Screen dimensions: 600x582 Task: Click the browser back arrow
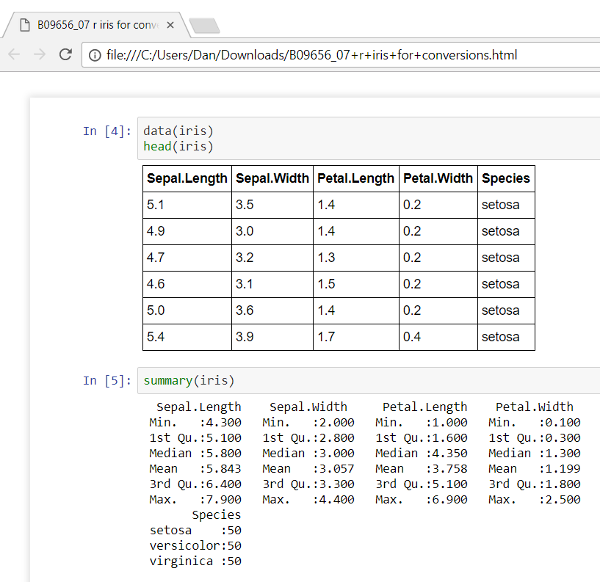tap(14, 54)
